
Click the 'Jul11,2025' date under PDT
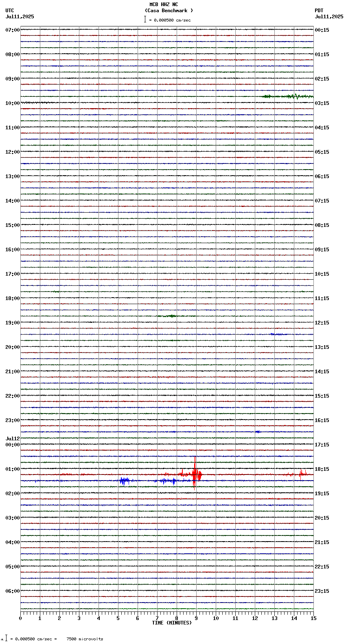329,17
